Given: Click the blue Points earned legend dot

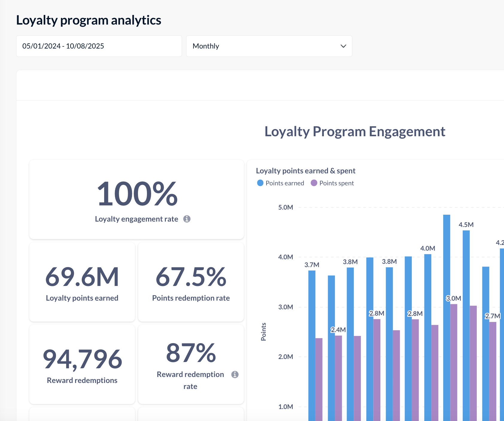Looking at the screenshot, I should pyautogui.click(x=260, y=183).
